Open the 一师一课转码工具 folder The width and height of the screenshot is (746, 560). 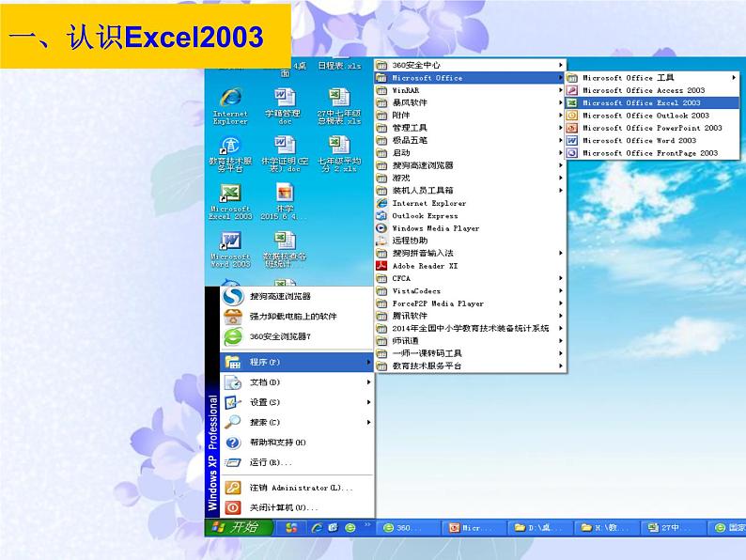470,353
